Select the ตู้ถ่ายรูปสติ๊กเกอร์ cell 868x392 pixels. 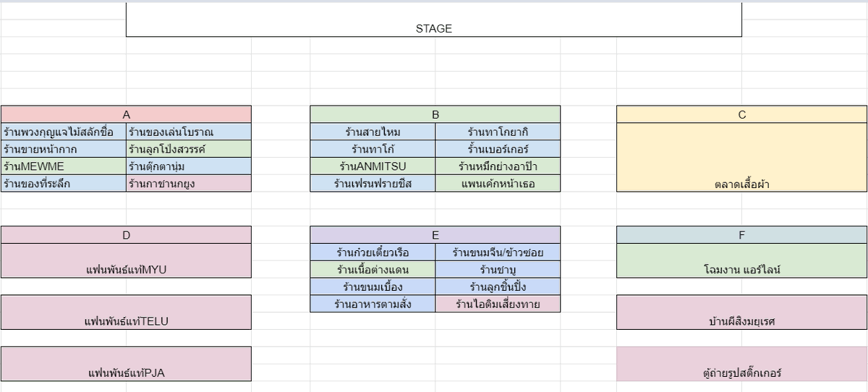click(742, 364)
